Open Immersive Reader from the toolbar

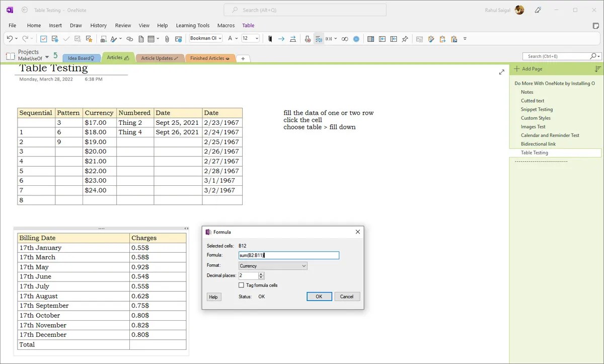(x=319, y=39)
